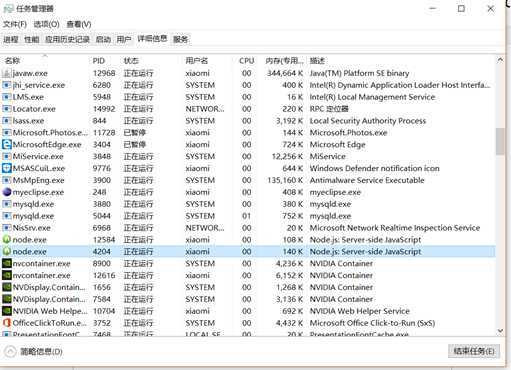Image resolution: width=511 pixels, height=370 pixels.
Task: Click Windows Defender notification icon description
Action: 375,168
